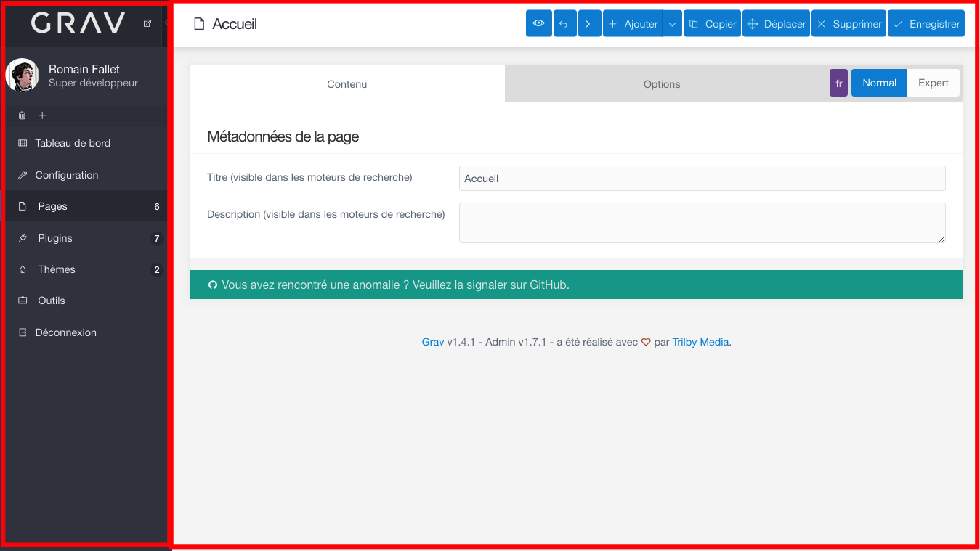Screen dimensions: 980x551
Task: Click the Enregistrer save button
Action: (926, 23)
